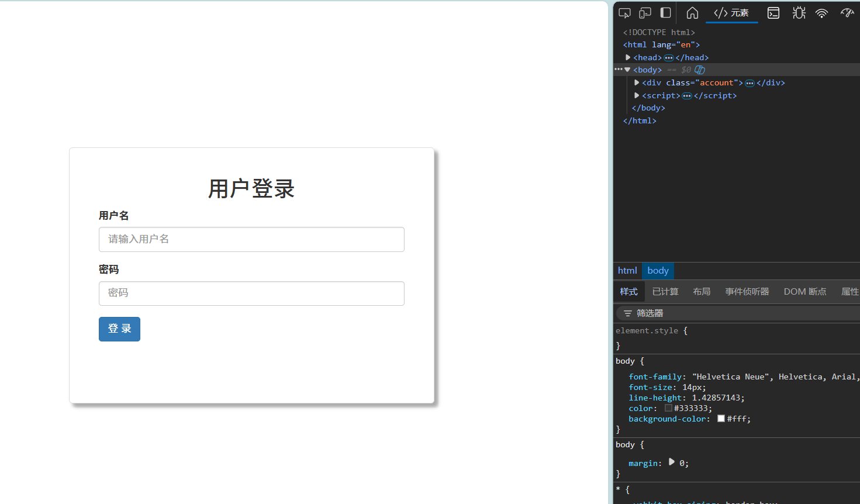Toggle the DevTools activity bar dock icon
Screen dimensions: 860x504
tap(665, 13)
